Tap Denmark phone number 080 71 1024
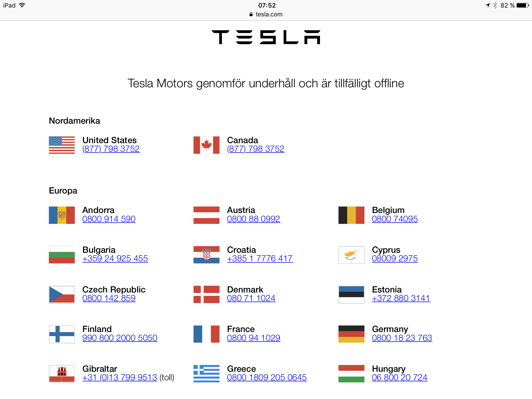532x399 pixels. point(251,298)
